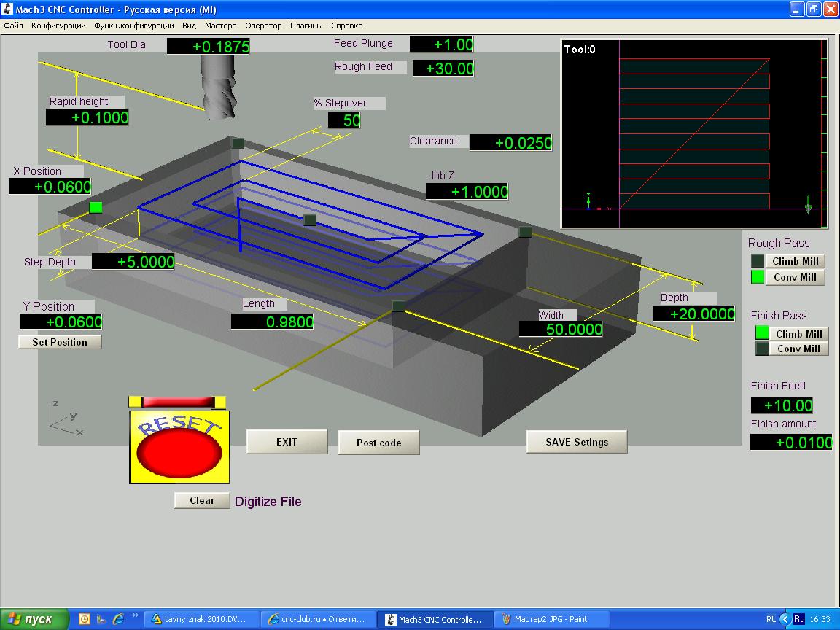Click Finish Pass Conv Mill button
The image size is (840, 630).
(798, 349)
